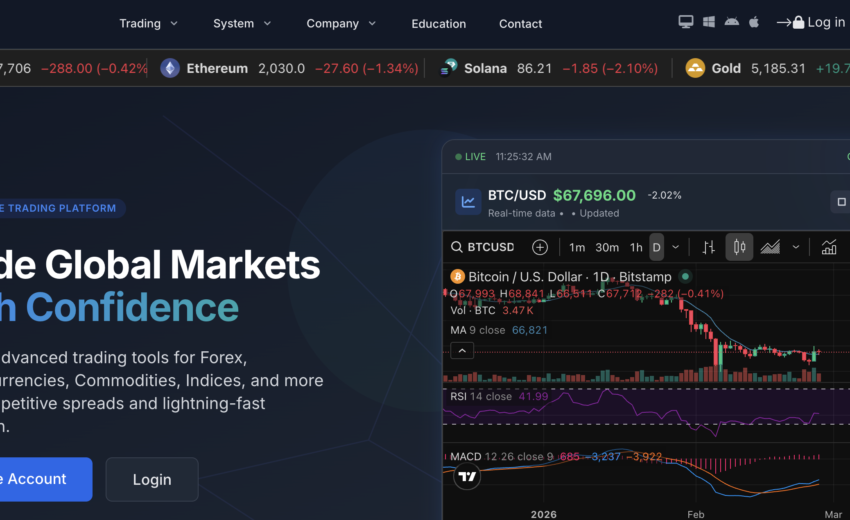Image resolution: width=850 pixels, height=520 pixels.
Task: Click the Feb label on time axis
Action: coord(696,514)
